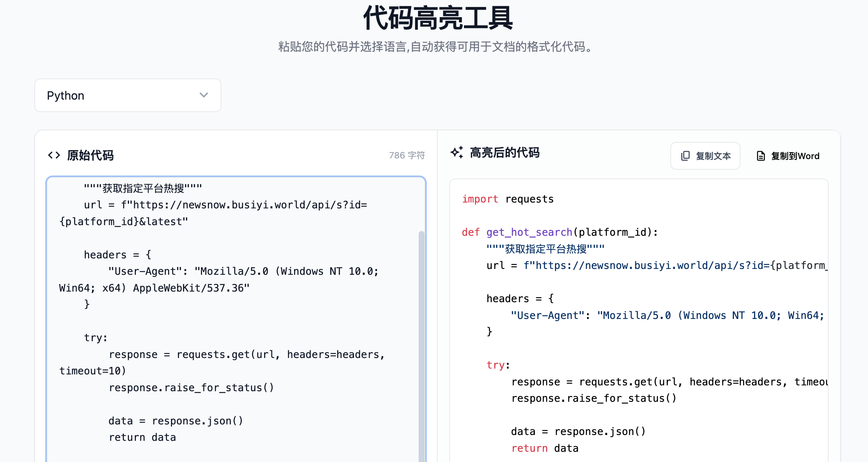Click the duplicate-pages icon inside the copy button
The image size is (868, 462).
685,155
